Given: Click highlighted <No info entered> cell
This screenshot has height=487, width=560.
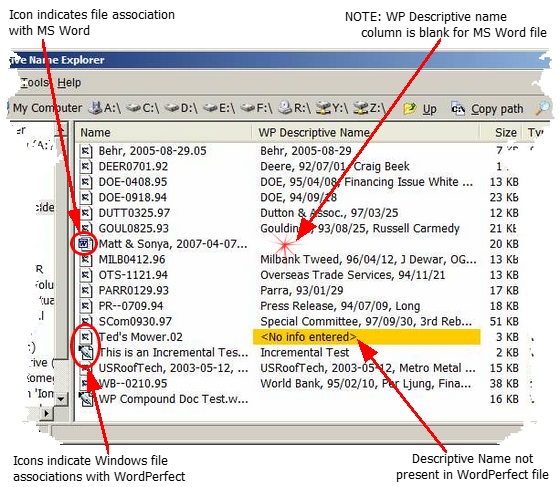Looking at the screenshot, I should 366,337.
